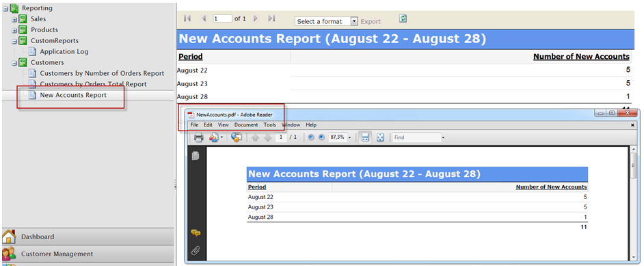This screenshot has width=644, height=266.
Task: Open the Select a format dropdown
Action: 327,21
